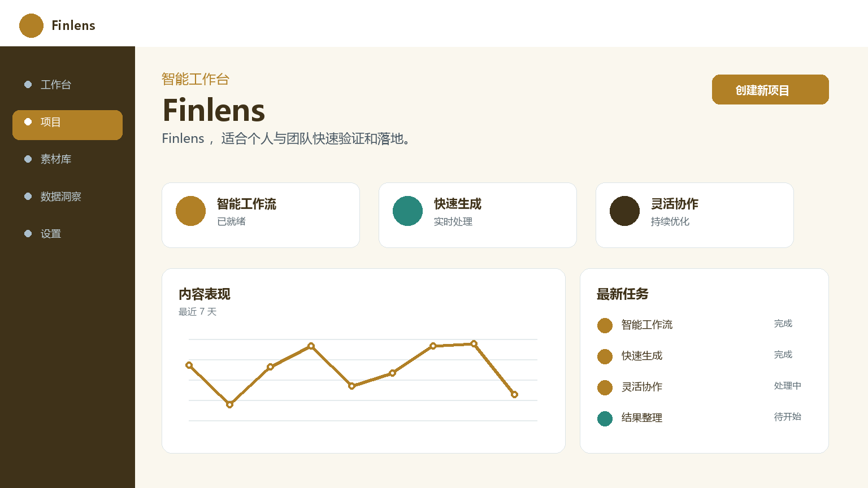This screenshot has height=488, width=868.
Task: Click the teal dot beside 结果整理
Action: click(x=605, y=419)
